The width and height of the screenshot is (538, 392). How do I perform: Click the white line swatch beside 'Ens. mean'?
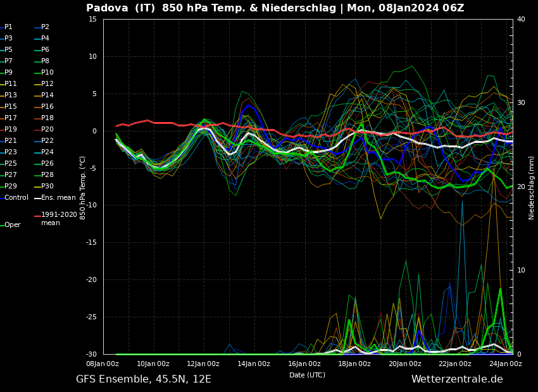click(37, 198)
